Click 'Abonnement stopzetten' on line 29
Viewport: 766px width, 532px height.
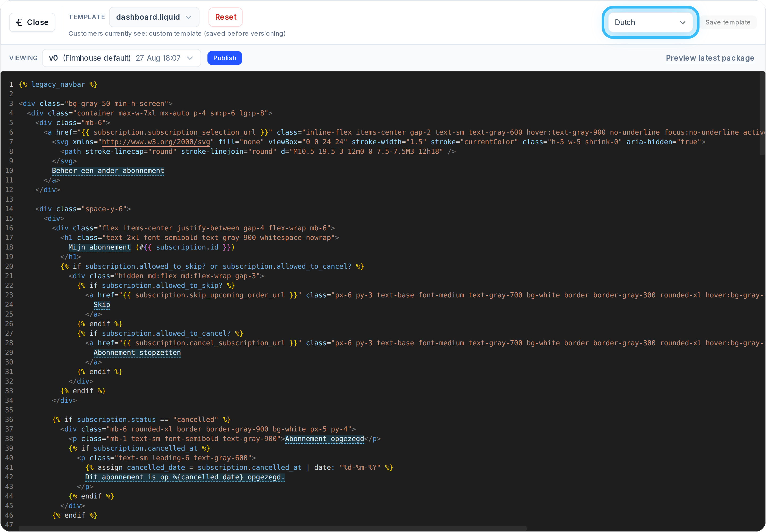(x=137, y=353)
